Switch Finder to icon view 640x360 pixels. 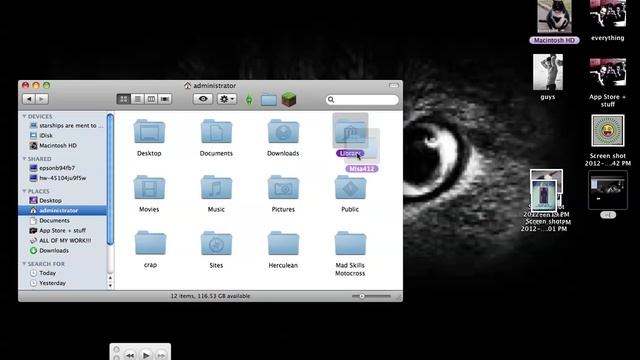(x=124, y=99)
